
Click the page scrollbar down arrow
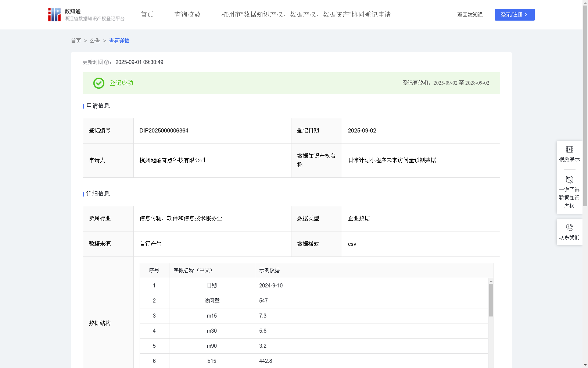tap(585, 365)
